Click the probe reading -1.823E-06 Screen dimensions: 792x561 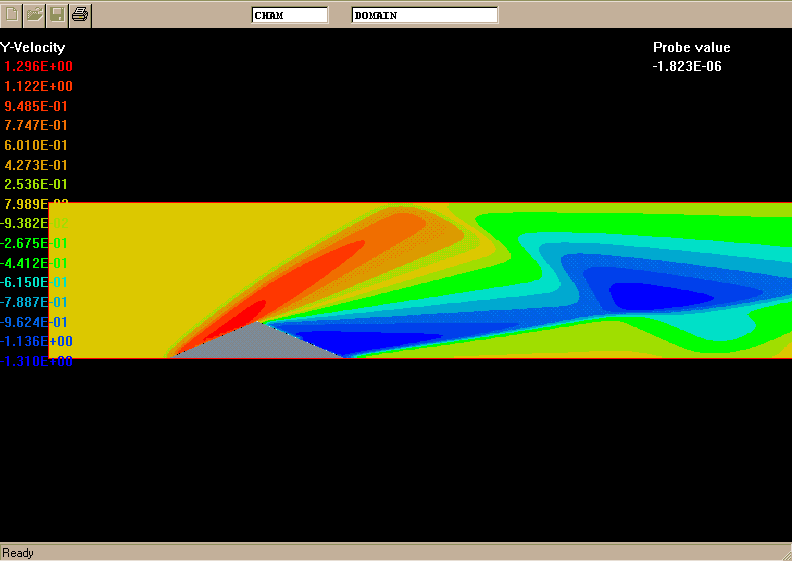click(x=687, y=67)
